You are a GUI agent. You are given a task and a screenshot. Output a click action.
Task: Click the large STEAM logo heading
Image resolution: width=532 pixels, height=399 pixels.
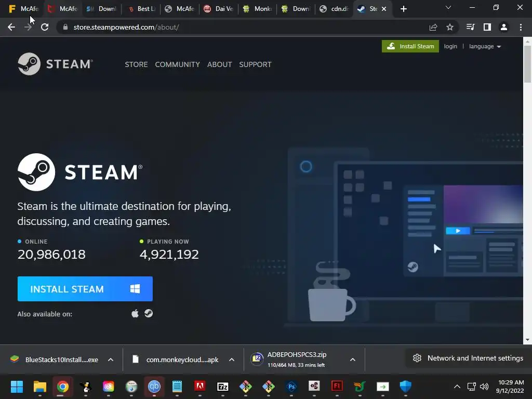[80, 172]
